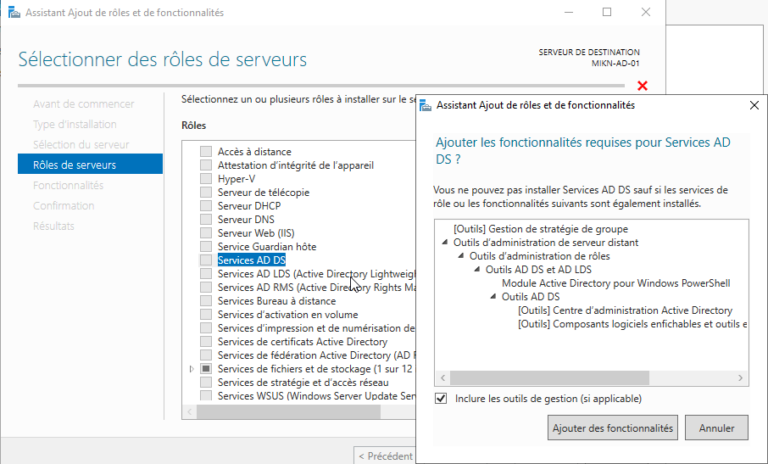
Task: Check the Serveur DNS role checkbox
Action: point(206,220)
